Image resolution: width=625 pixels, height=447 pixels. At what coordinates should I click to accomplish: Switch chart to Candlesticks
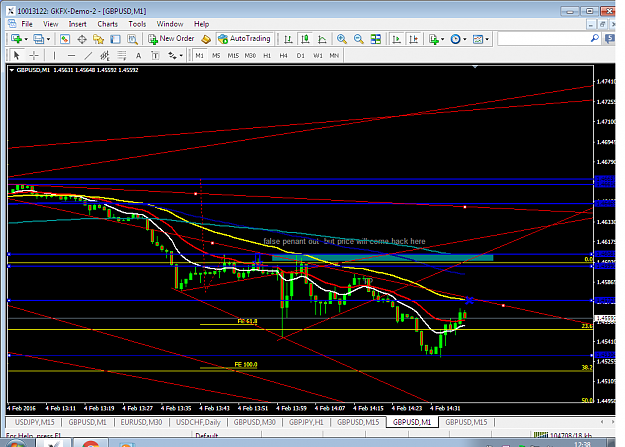pyautogui.click(x=305, y=39)
